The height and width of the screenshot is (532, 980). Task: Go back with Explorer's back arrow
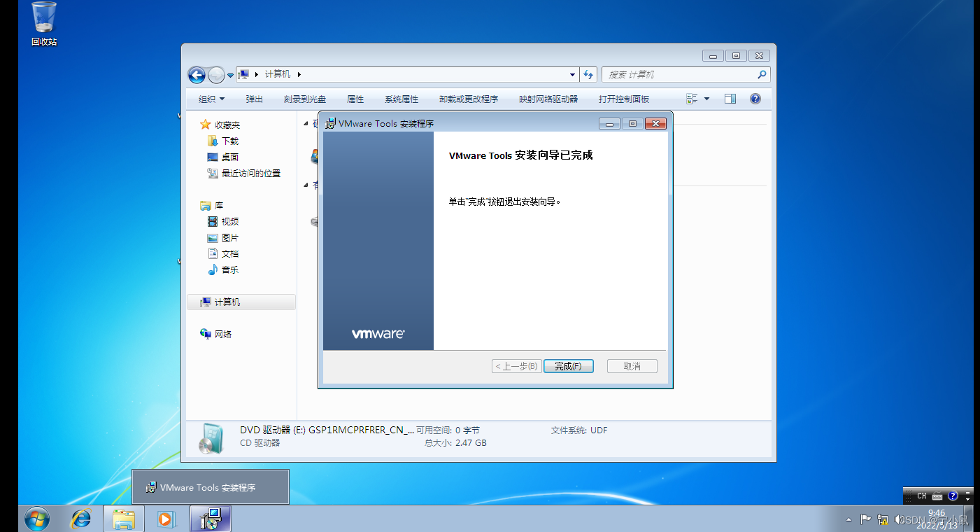tap(197, 74)
